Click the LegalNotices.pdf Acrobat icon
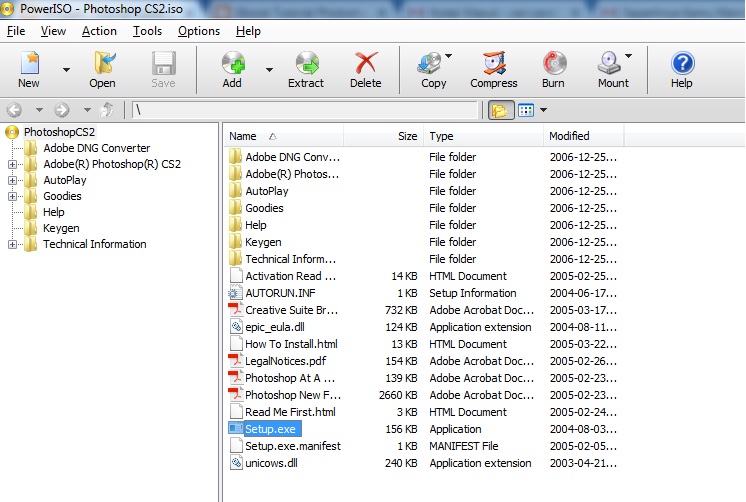This screenshot has height=502, width=746. pyautogui.click(x=236, y=361)
